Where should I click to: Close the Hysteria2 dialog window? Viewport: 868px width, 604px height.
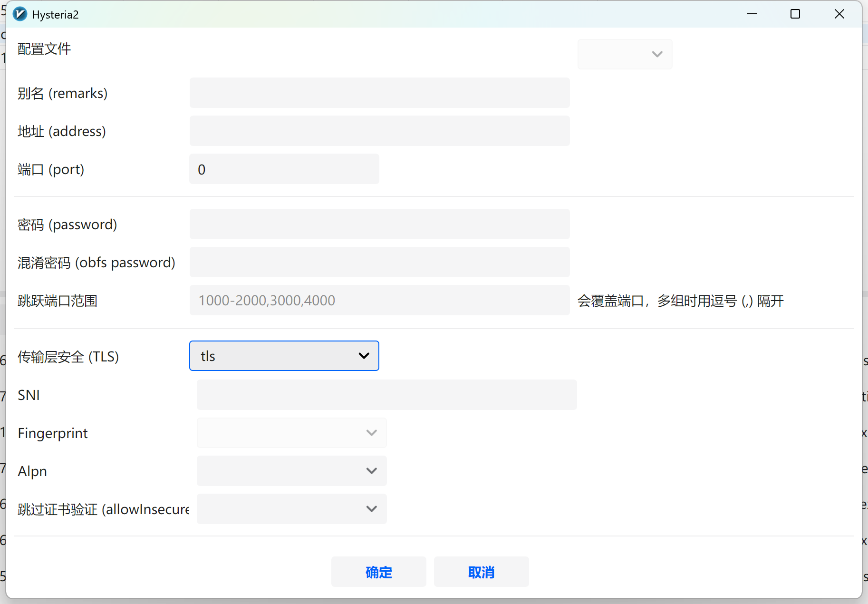pyautogui.click(x=839, y=14)
